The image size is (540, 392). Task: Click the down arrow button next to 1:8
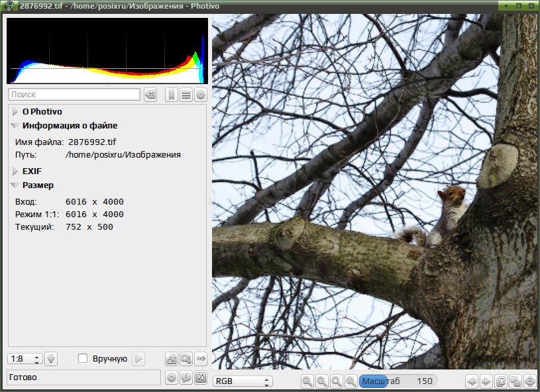pyautogui.click(x=51, y=359)
